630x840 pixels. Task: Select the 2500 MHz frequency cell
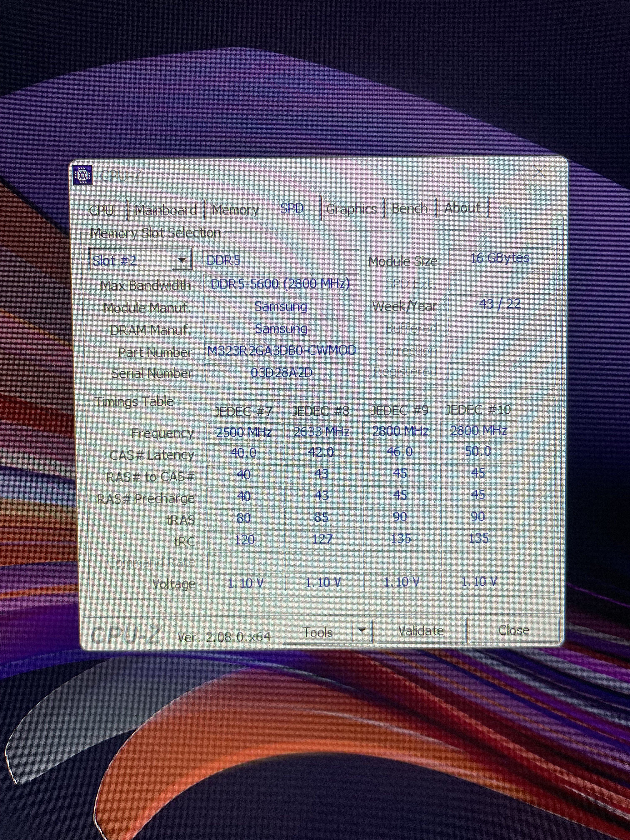[244, 432]
